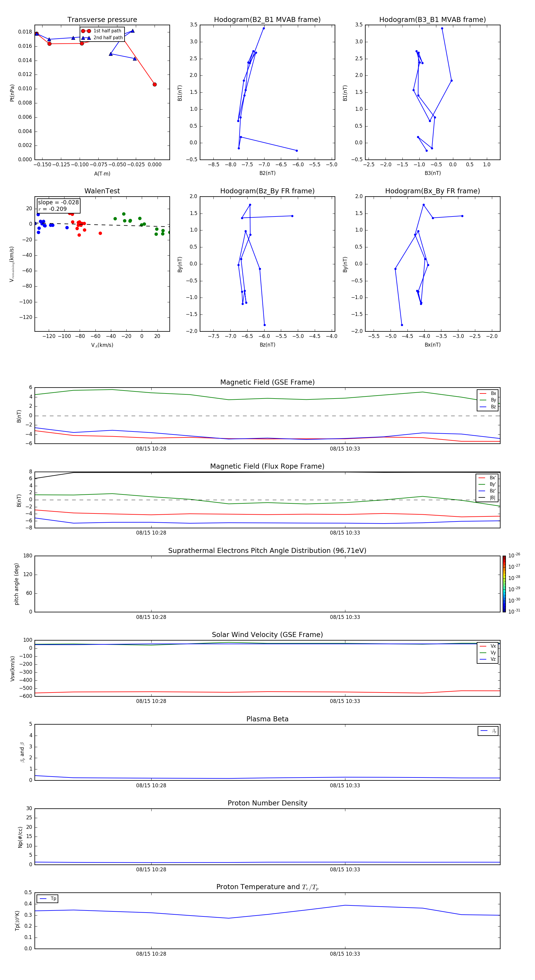Click the 'Bz' legend entry in GSE plot
535x980 pixels.
click(x=488, y=407)
